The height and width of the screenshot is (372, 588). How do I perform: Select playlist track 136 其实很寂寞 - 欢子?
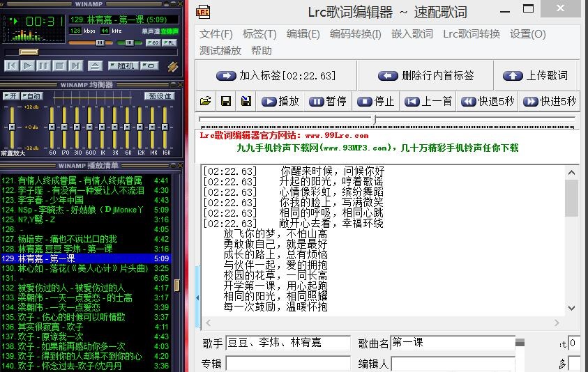[86, 327]
